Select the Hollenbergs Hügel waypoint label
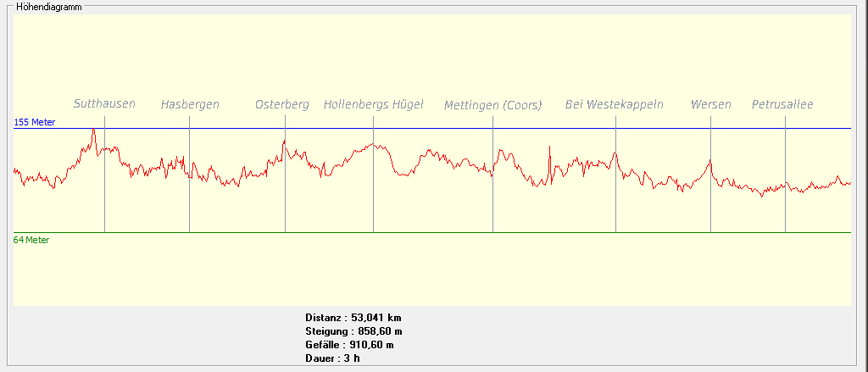Image resolution: width=868 pixels, height=372 pixels. pyautogui.click(x=373, y=105)
